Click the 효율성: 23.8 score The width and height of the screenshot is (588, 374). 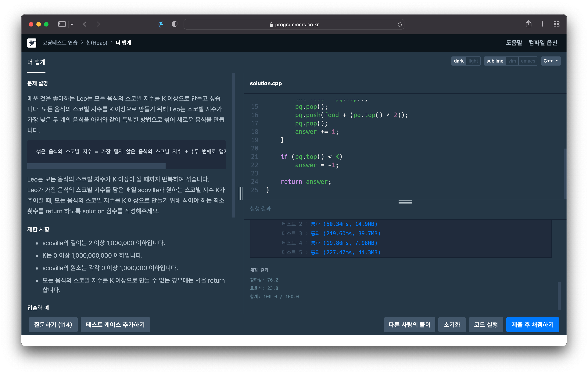264,288
